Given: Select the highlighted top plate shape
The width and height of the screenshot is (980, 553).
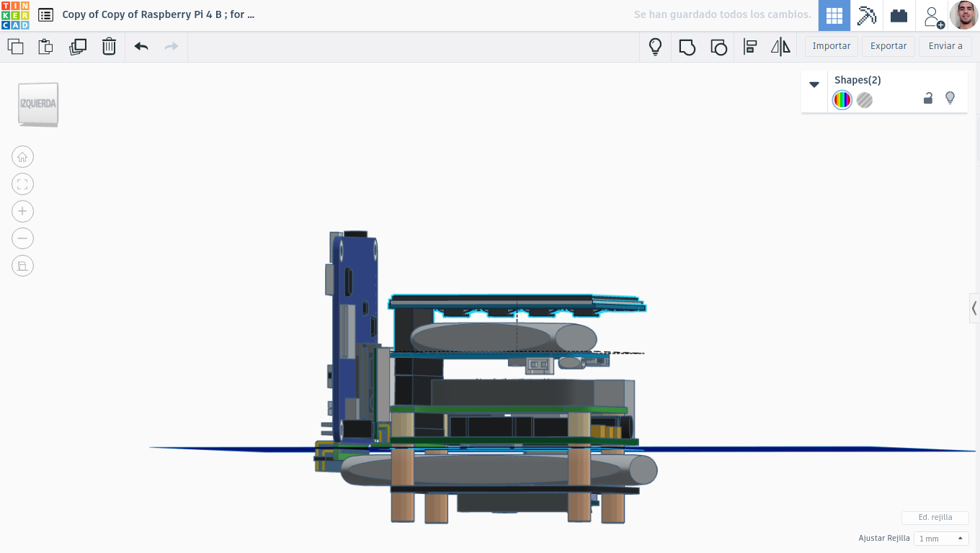Looking at the screenshot, I should point(517,302).
